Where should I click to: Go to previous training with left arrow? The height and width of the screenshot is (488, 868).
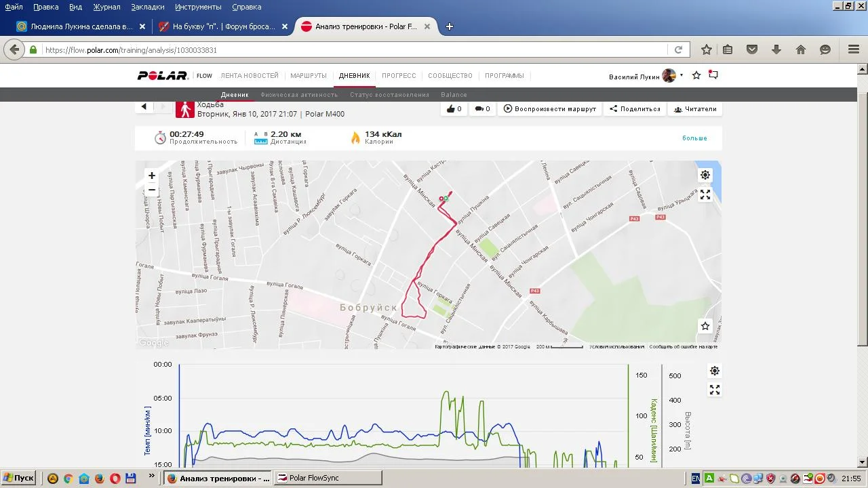click(x=144, y=107)
